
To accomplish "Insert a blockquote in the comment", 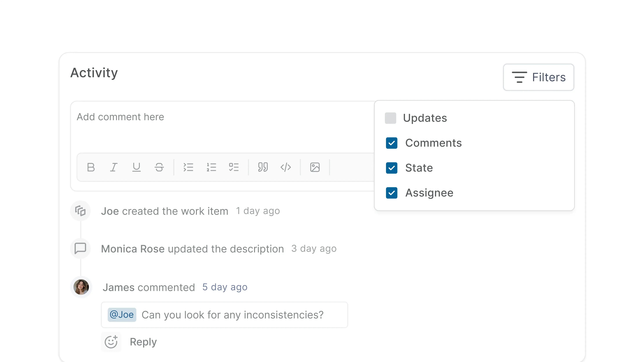I will (x=263, y=167).
